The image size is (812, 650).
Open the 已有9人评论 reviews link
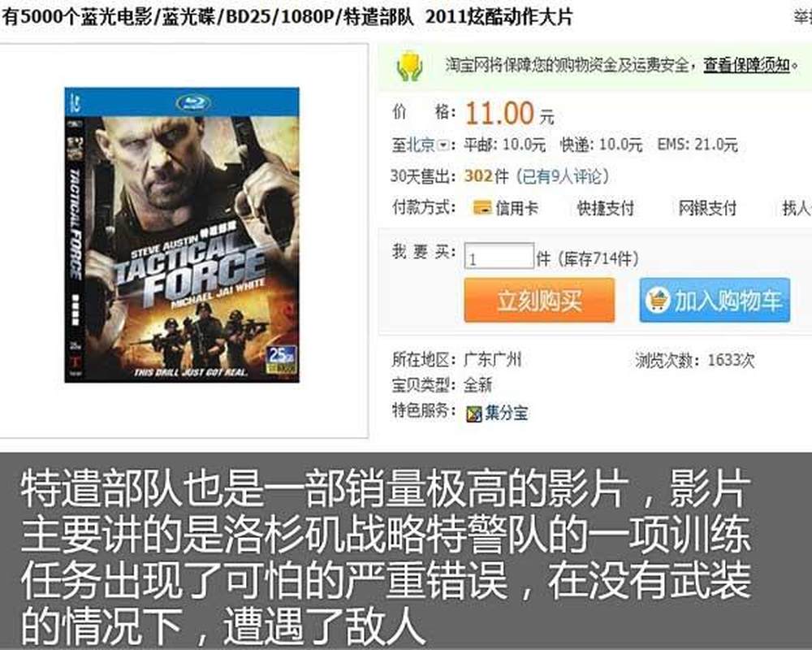563,176
